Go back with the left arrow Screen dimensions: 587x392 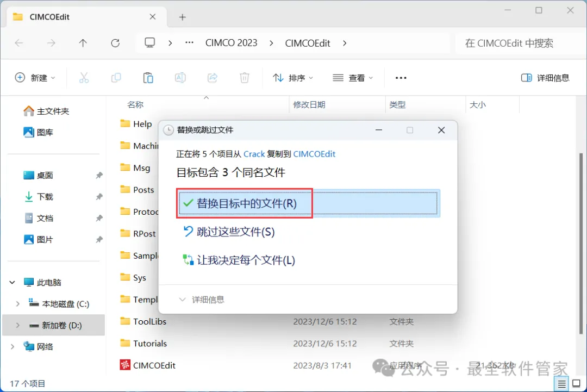pos(18,43)
